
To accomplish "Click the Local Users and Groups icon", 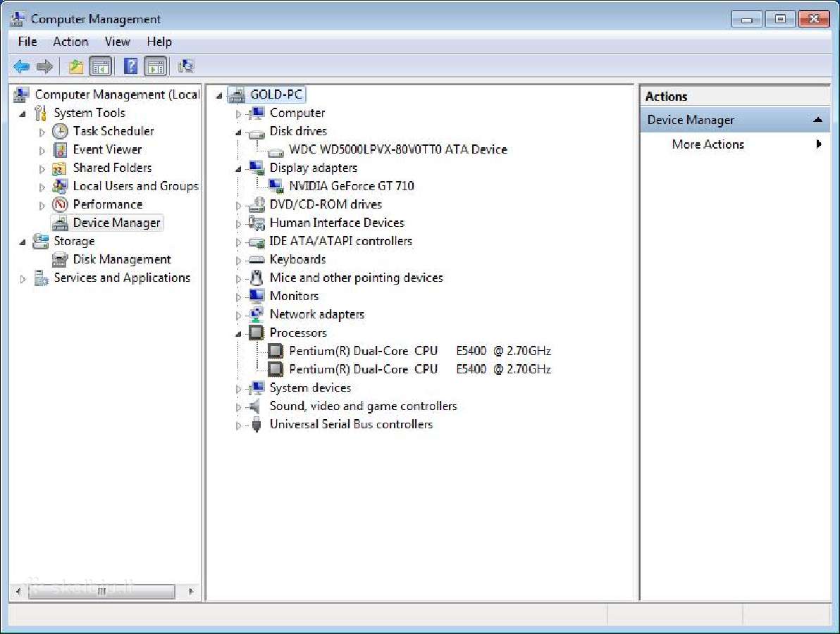I will [x=60, y=187].
